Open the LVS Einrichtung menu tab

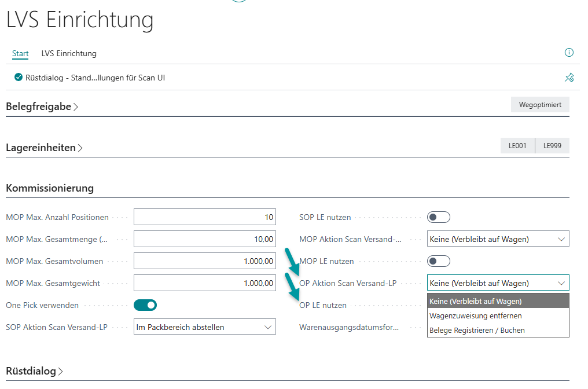(x=69, y=54)
